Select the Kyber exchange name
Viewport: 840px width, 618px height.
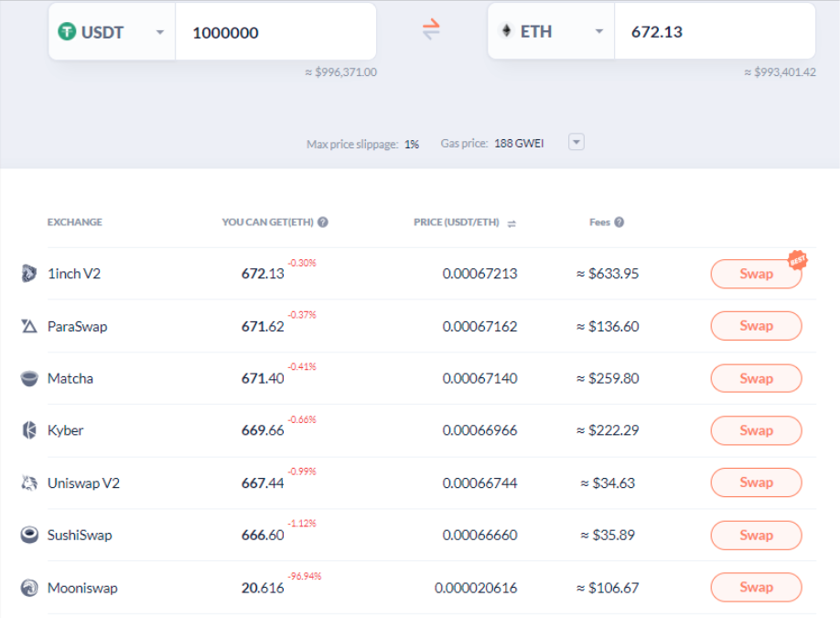pos(65,430)
